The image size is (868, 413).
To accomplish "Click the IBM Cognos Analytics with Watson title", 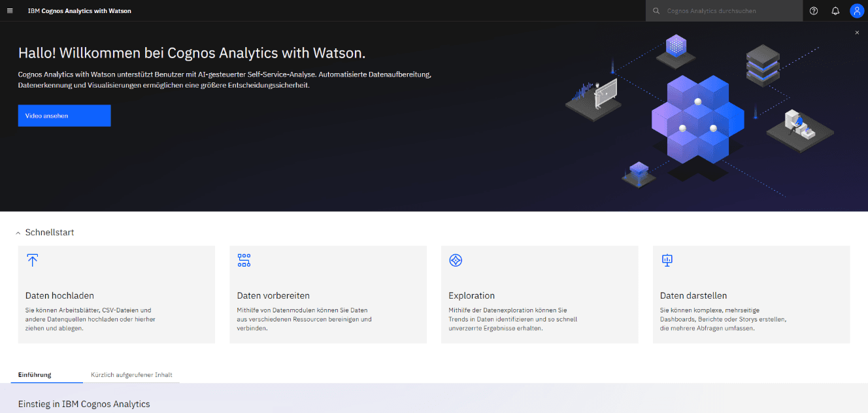I will click(79, 11).
